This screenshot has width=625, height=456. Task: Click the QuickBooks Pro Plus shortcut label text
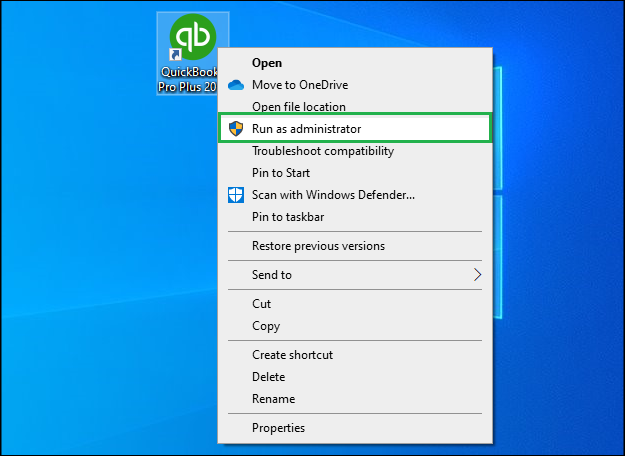pyautogui.click(x=188, y=79)
